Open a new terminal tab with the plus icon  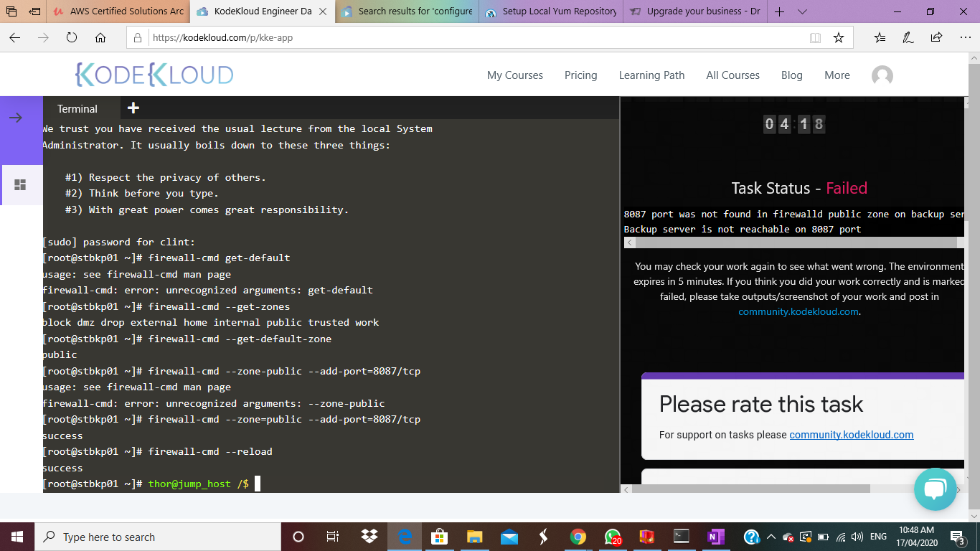click(133, 108)
